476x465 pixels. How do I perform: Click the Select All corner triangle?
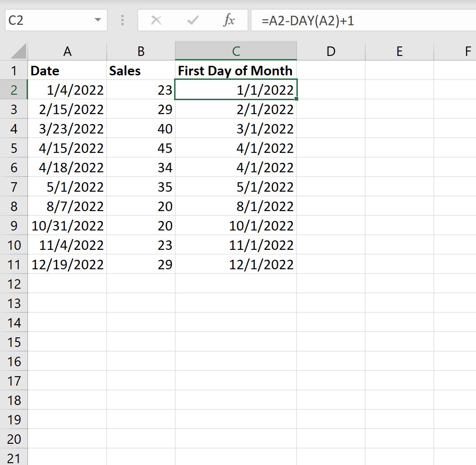pos(18,51)
